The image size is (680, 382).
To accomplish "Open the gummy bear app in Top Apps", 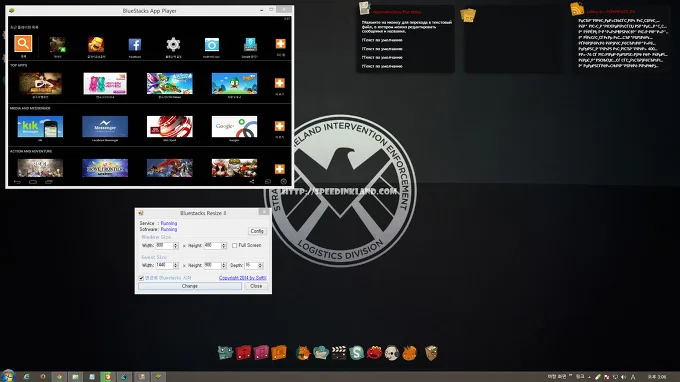I will [105, 84].
